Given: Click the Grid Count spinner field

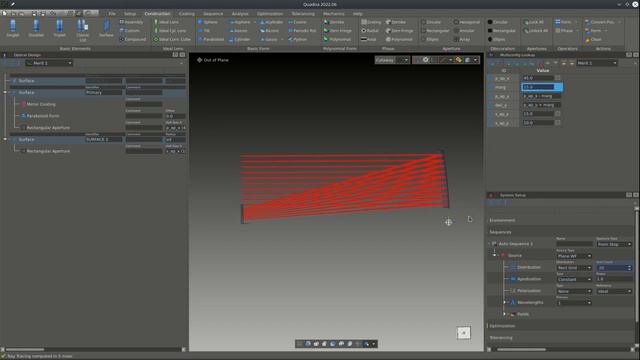Looking at the screenshot, I should (x=614, y=268).
